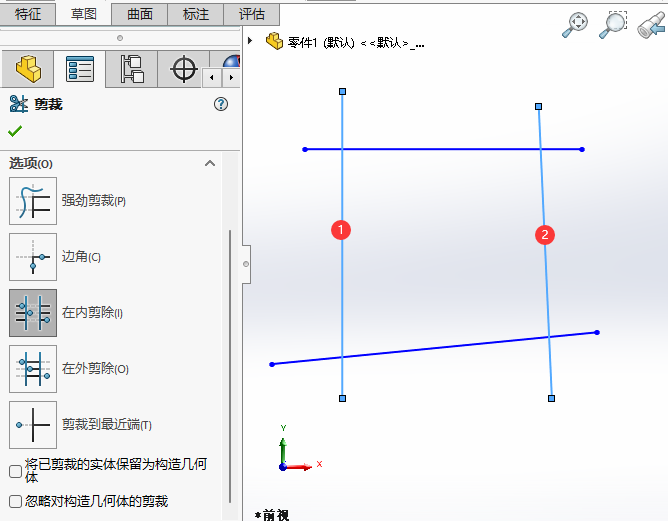Screen dimensions: 668x521
Task: Click bottom endpoint of right vertical line
Action: (x=551, y=398)
